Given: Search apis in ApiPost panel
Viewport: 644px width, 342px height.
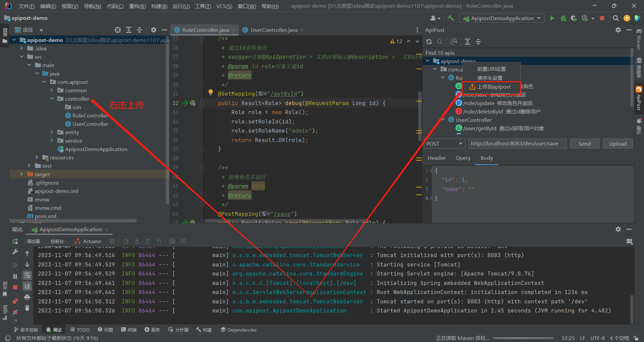Looking at the screenshot, I should click(440, 42).
